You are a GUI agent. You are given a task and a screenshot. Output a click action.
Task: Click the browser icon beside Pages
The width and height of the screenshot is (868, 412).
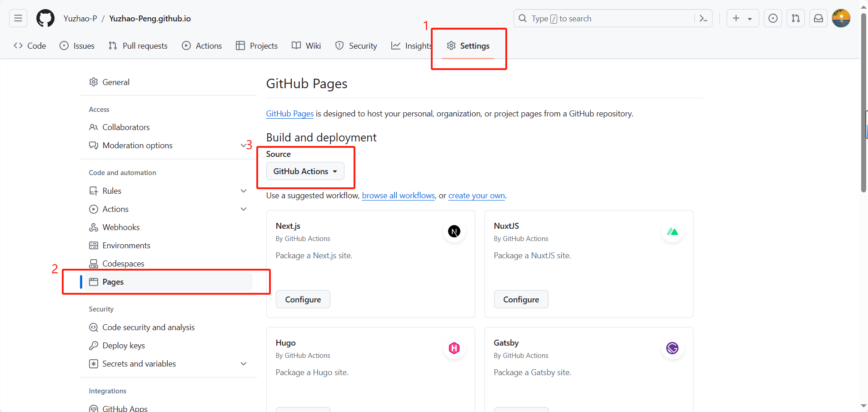tap(94, 282)
